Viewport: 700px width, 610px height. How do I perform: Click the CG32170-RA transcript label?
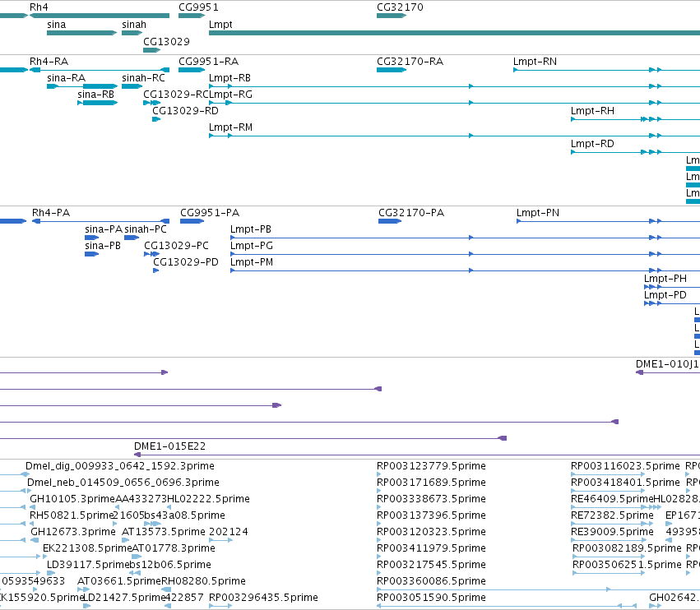click(410, 62)
